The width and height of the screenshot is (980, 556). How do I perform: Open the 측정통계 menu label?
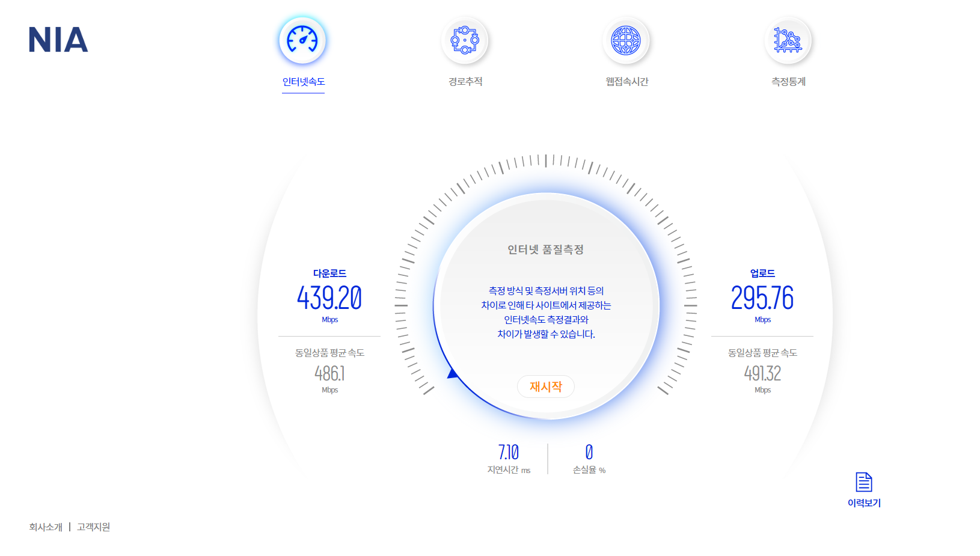click(x=788, y=82)
